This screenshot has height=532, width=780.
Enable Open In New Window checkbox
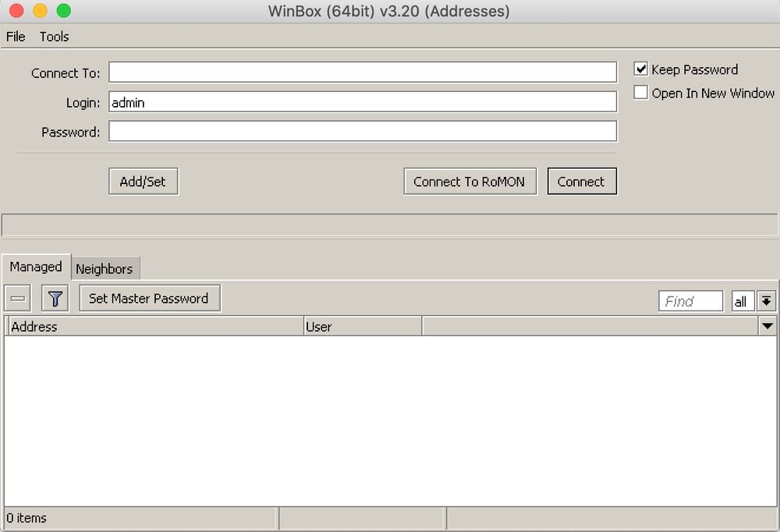pyautogui.click(x=640, y=93)
